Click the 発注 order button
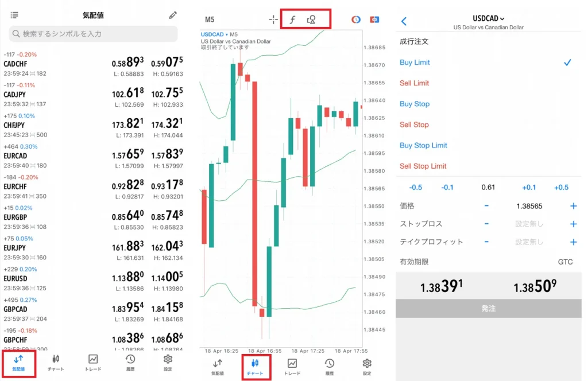Screen dimensions: 588x381 coord(488,308)
